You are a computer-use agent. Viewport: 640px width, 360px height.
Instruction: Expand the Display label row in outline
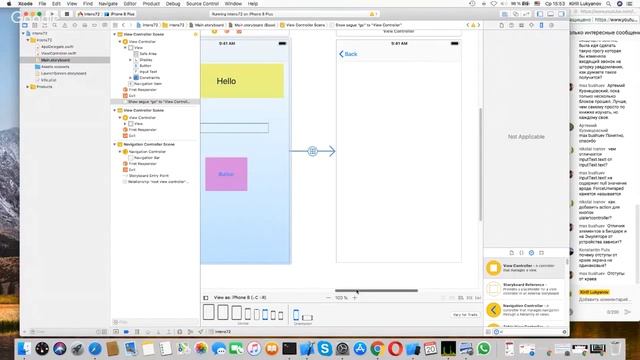[131, 60]
